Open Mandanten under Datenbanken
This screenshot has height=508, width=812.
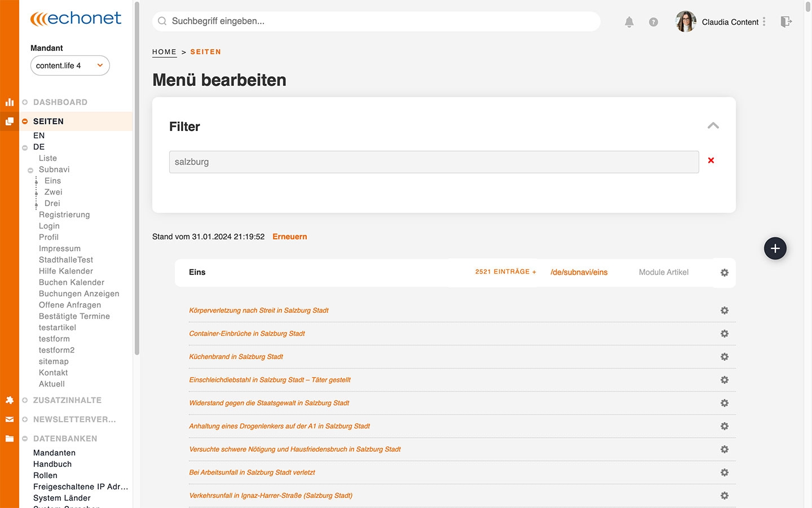[x=54, y=453]
